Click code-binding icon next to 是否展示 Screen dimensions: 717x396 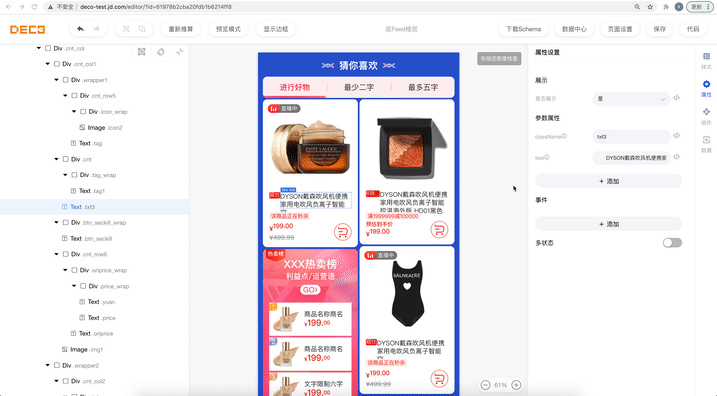pos(677,98)
